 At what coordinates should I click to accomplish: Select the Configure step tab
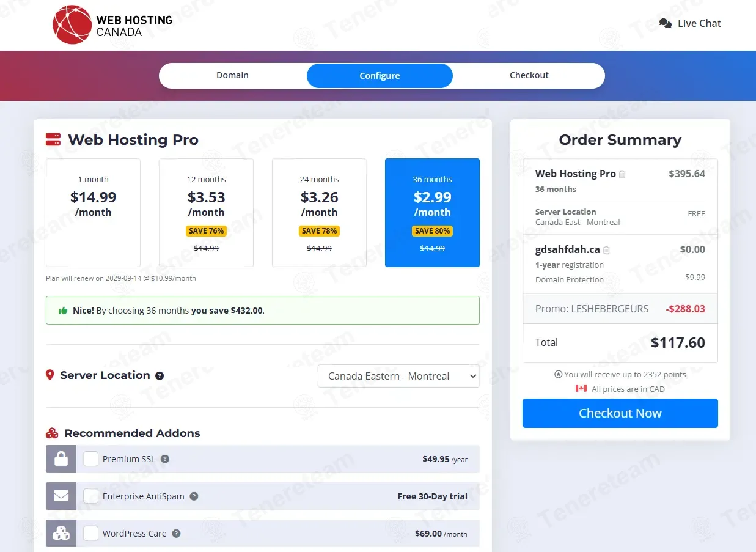click(x=380, y=76)
